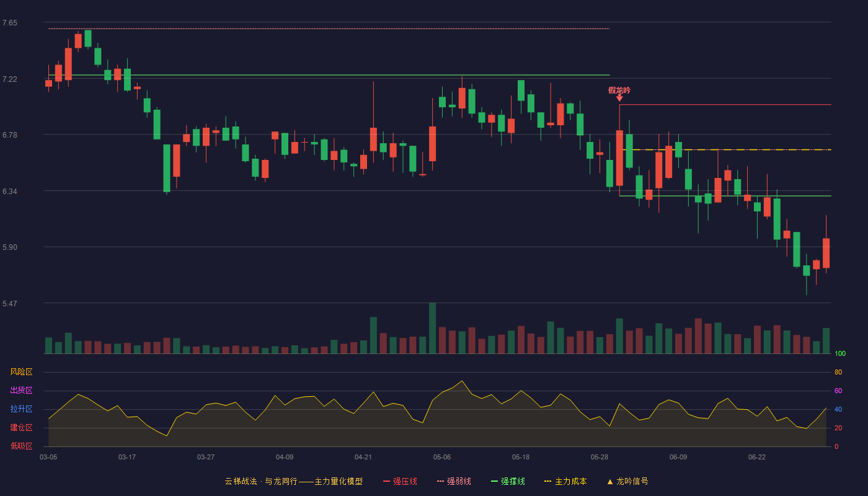This screenshot has height=496, width=868.
Task: Click the 04-09 date label
Action: coord(285,457)
